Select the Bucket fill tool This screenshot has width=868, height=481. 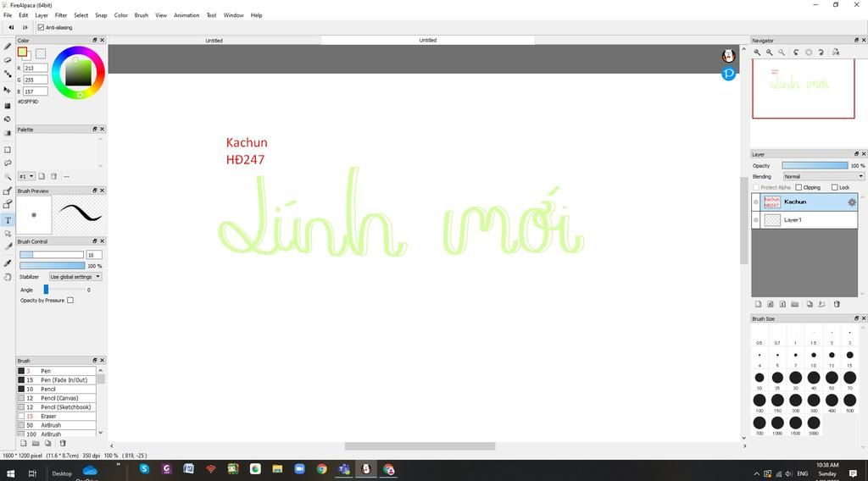8,119
